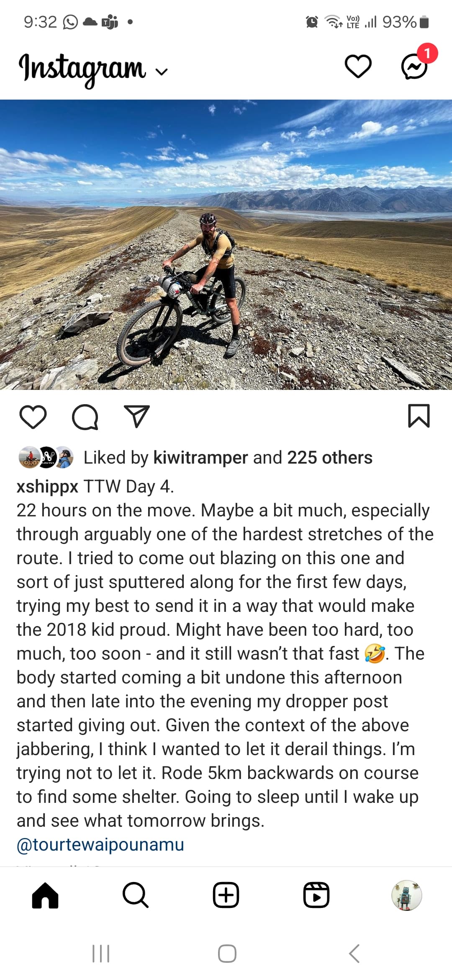Open xshippx profile from caption

pyautogui.click(x=48, y=487)
